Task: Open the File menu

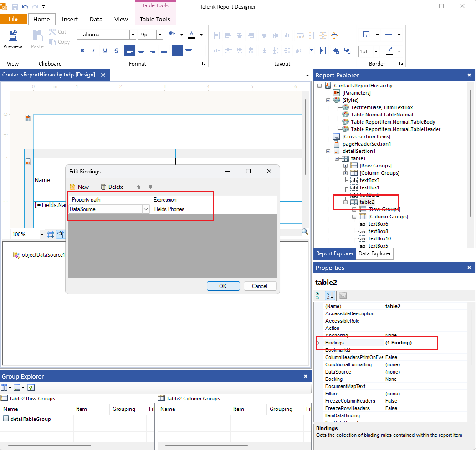Action: click(13, 19)
